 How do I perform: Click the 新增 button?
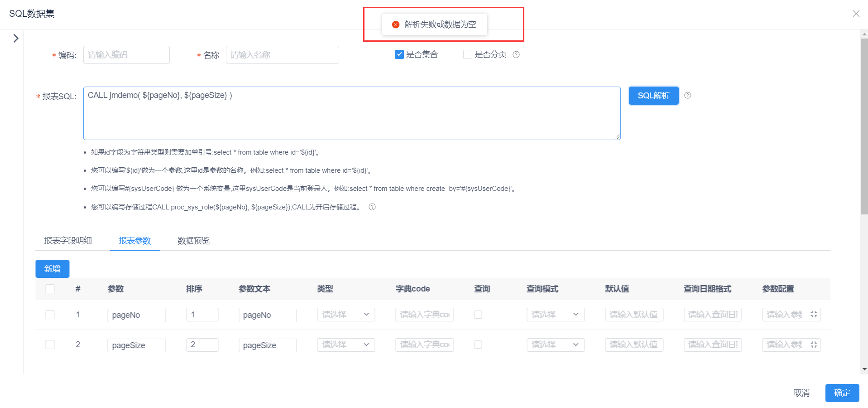53,269
